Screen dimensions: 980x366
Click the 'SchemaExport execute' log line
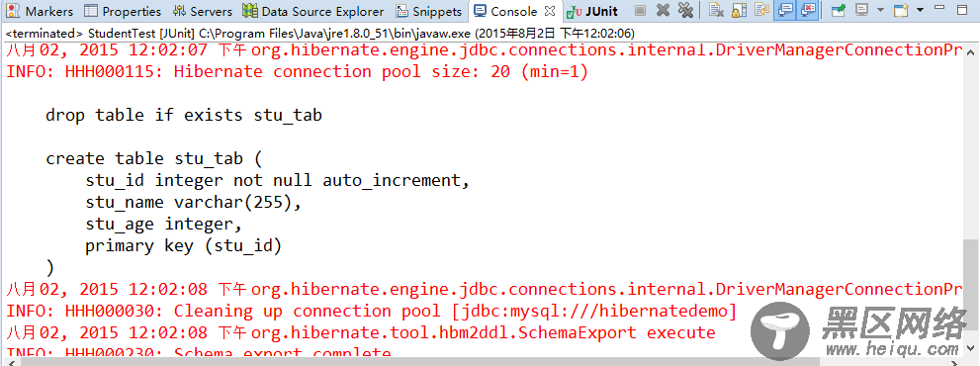coord(361,332)
